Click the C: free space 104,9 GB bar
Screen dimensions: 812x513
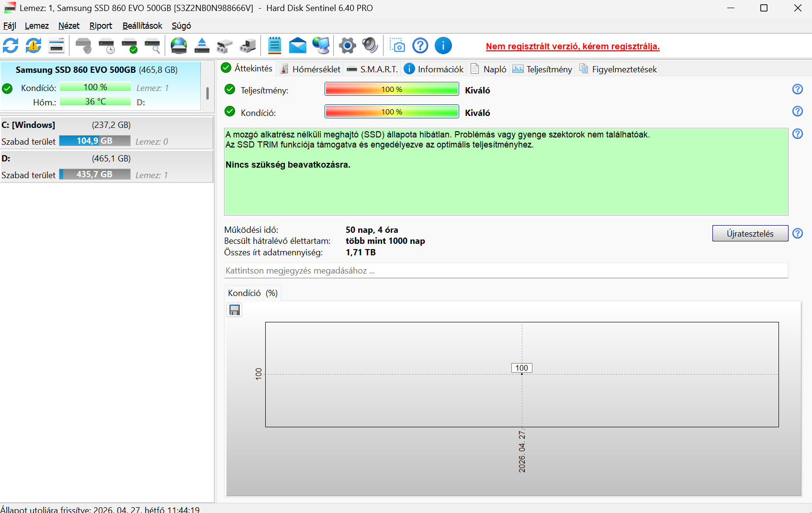[95, 141]
